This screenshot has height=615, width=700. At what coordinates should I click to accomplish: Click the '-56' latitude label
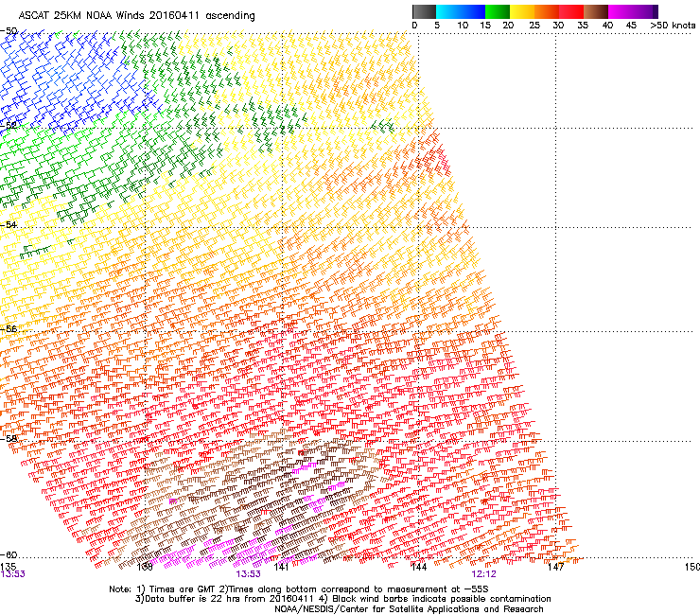[9, 328]
